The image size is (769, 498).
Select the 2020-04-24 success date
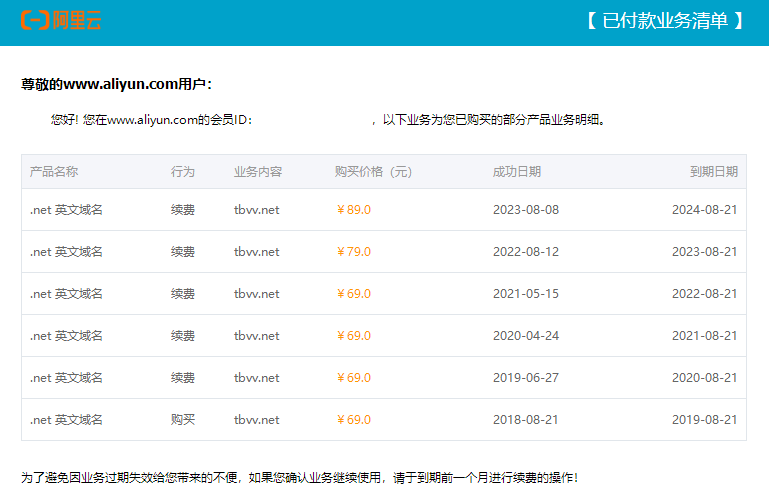(526, 336)
